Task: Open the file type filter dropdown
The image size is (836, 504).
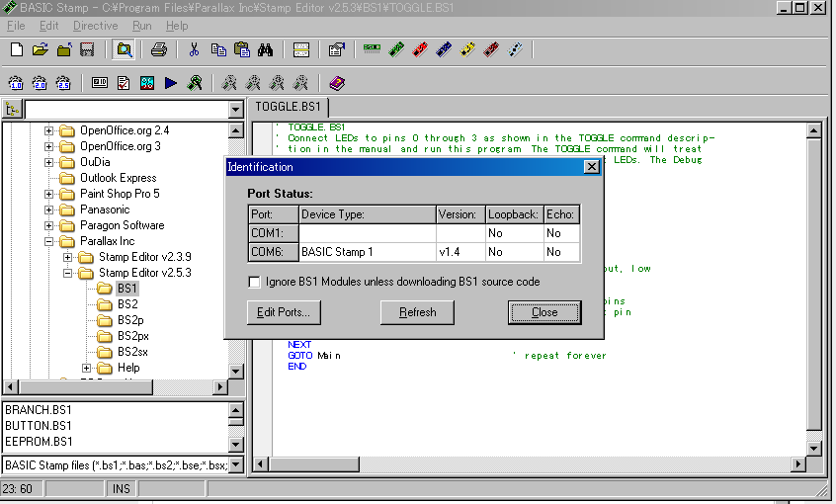Action: click(235, 465)
